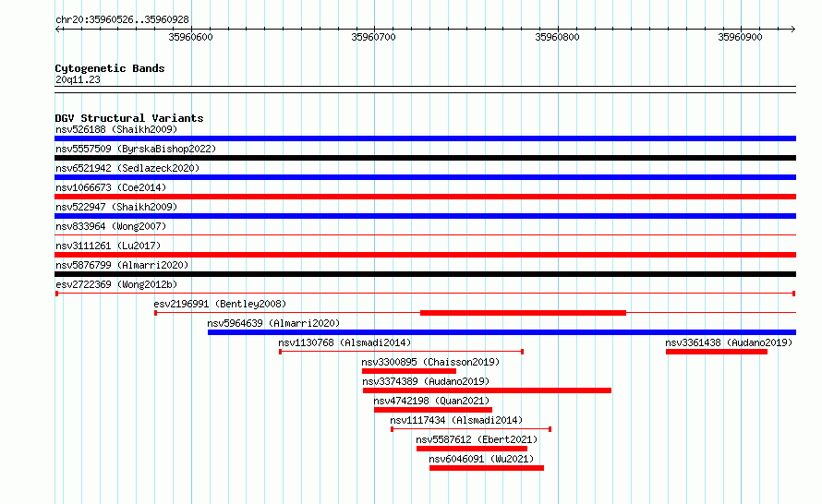The height and width of the screenshot is (504, 822).
Task: Select the 20q11.23 band label
Action: pos(78,79)
